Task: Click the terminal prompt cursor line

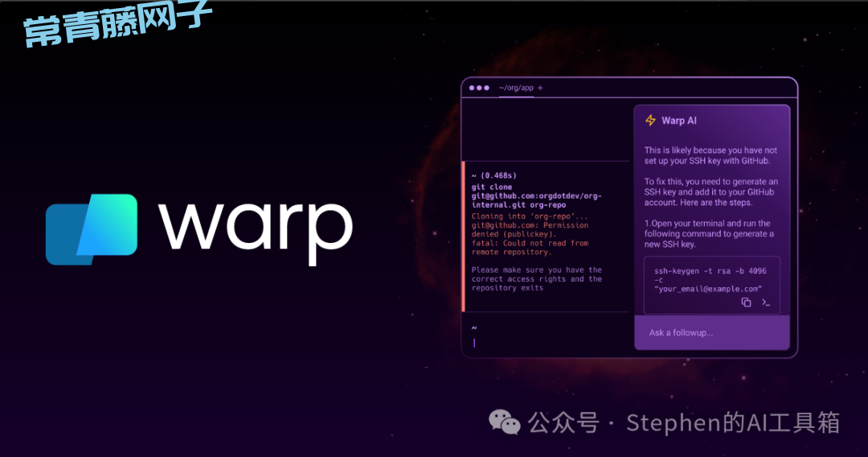Action: coord(474,343)
